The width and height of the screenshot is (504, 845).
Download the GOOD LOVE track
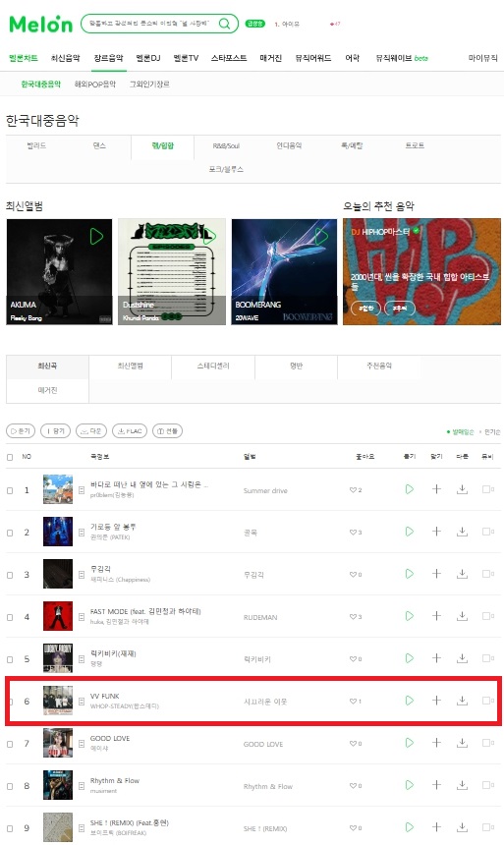pos(462,743)
